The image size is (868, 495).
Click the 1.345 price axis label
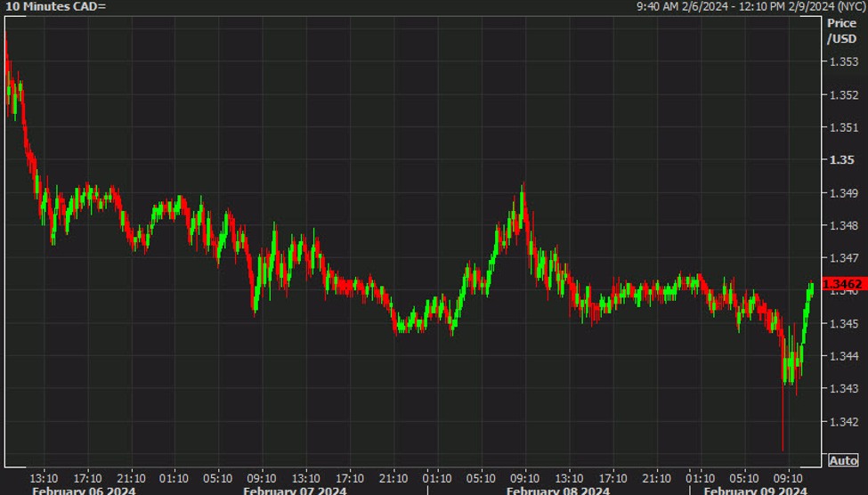pos(844,323)
